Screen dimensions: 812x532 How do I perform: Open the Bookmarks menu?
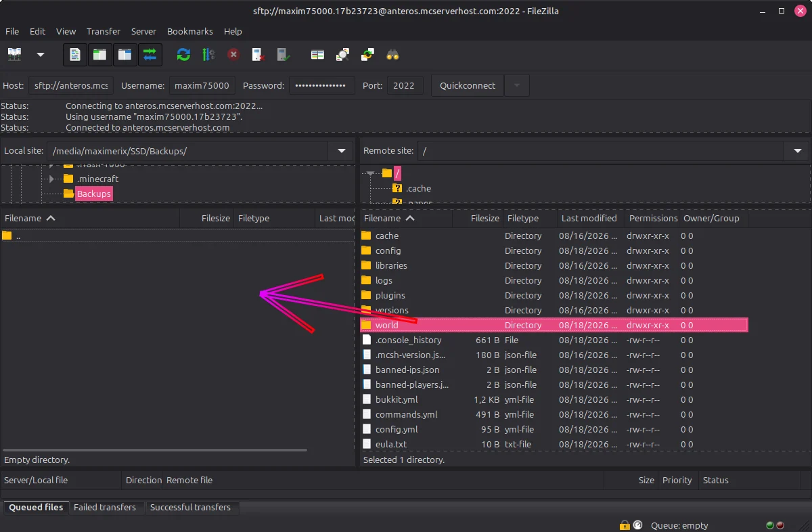[x=190, y=31]
